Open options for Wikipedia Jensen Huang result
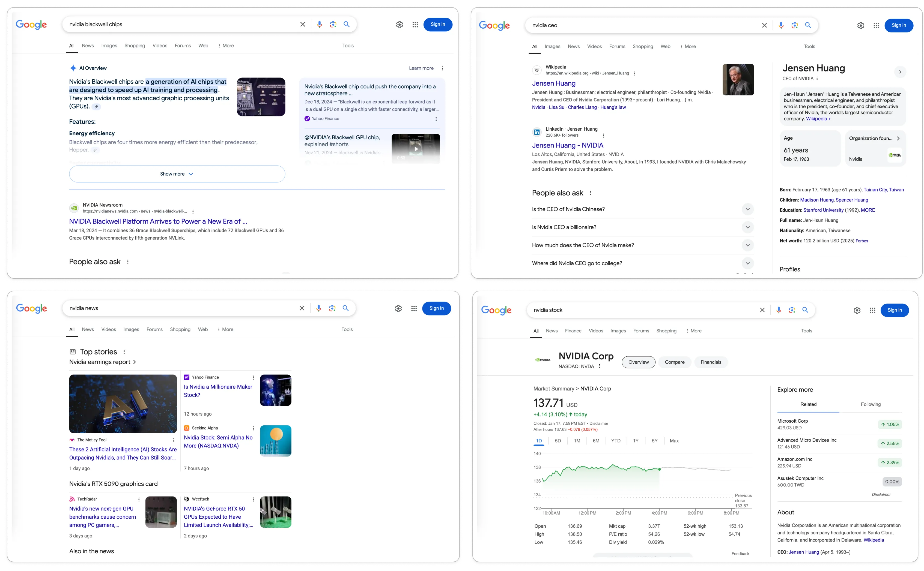The width and height of the screenshot is (924, 571). click(x=634, y=74)
